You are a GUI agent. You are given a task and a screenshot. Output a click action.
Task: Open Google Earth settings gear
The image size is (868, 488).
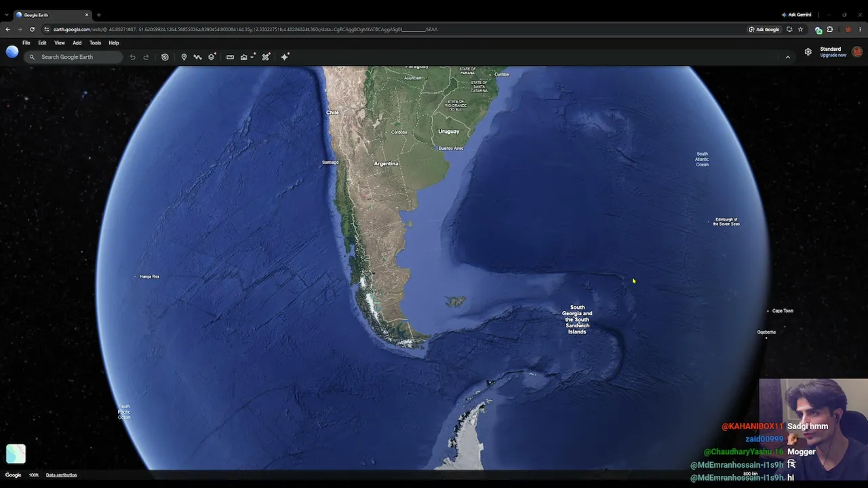(x=808, y=52)
